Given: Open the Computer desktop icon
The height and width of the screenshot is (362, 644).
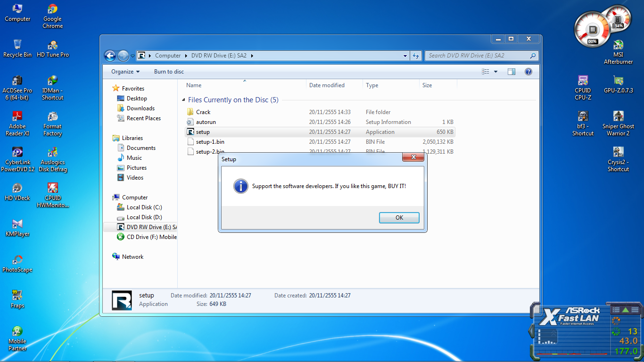Looking at the screenshot, I should (17, 13).
